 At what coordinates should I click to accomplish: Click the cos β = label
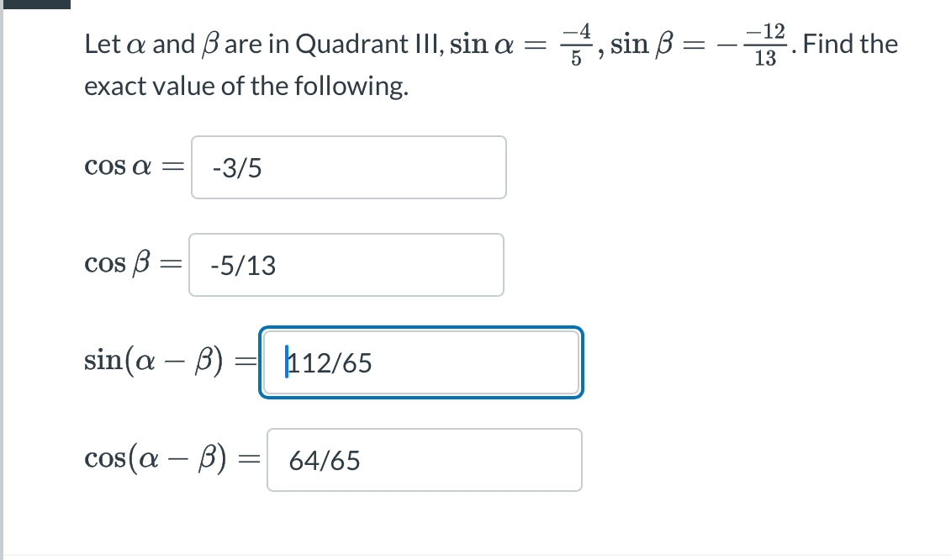point(133,264)
